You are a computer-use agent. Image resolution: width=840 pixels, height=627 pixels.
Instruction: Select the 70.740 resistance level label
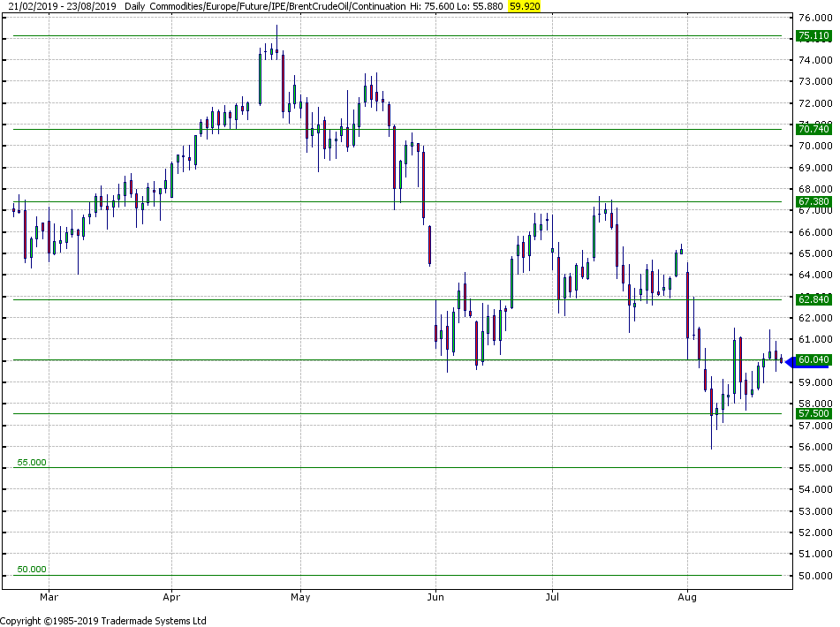[814, 129]
